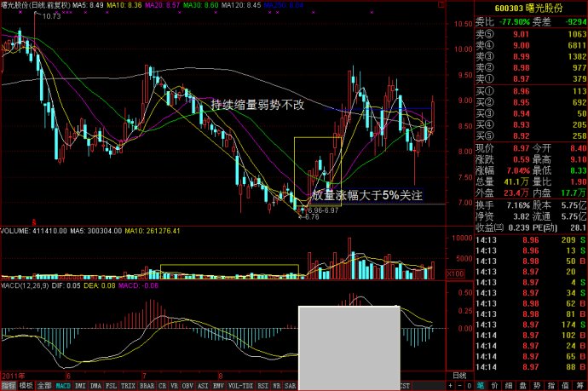The width and height of the screenshot is (588, 391).
Task: Click the 10.73 high price marker
Action: pos(51,16)
